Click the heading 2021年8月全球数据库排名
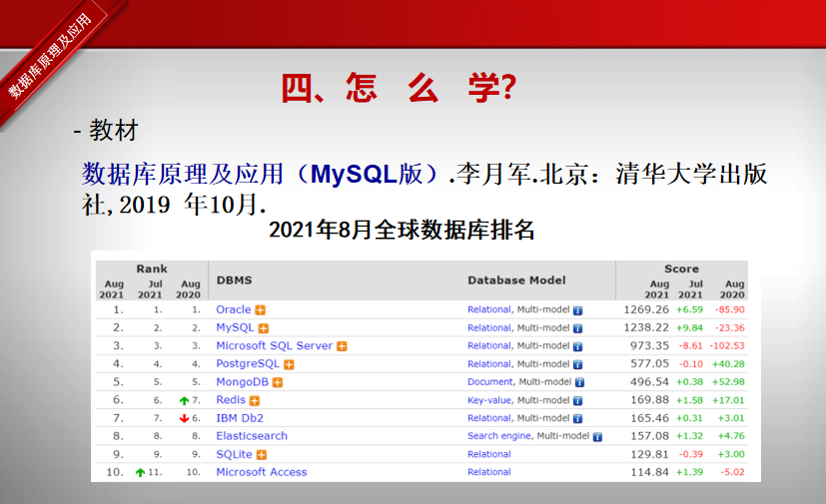 [402, 230]
